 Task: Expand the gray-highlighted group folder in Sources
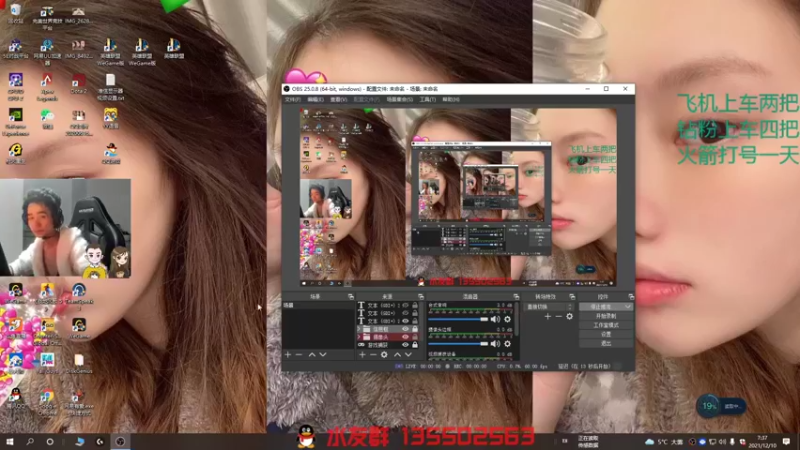tap(359, 329)
